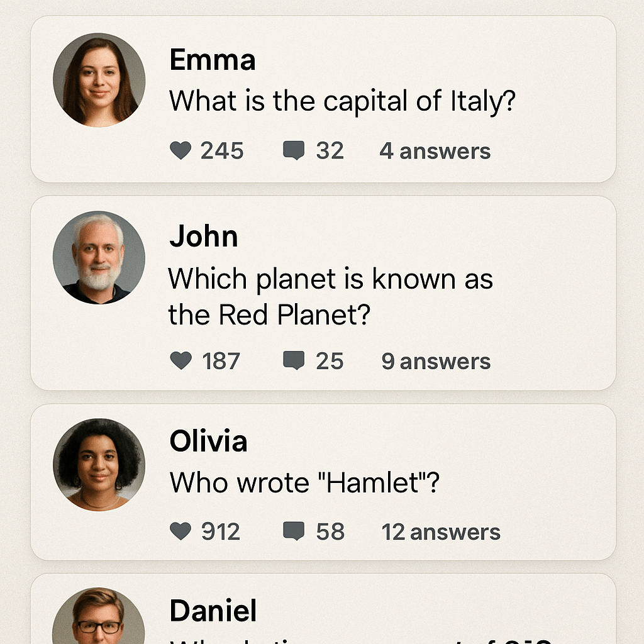Click John's name to view his profile
This screenshot has width=644, height=644.
[203, 237]
